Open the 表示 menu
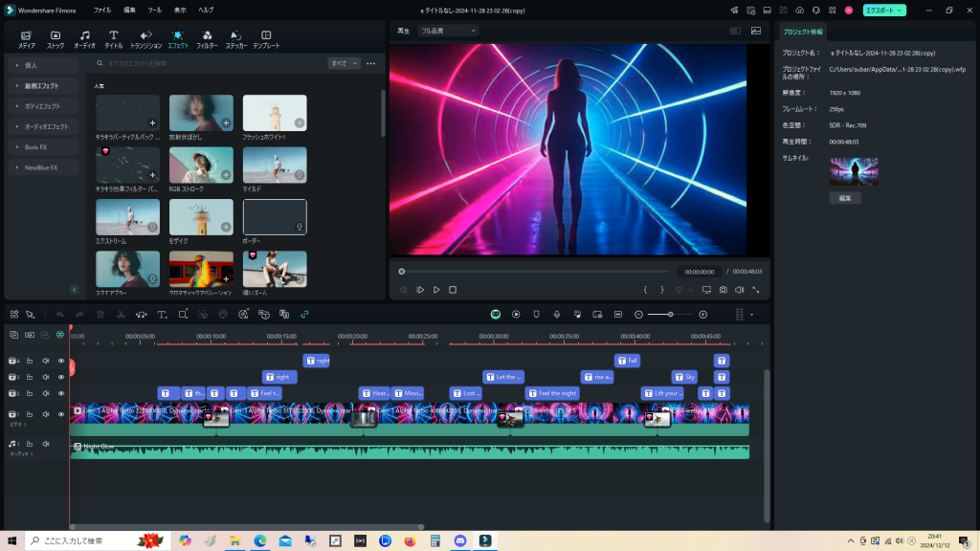 181,10
